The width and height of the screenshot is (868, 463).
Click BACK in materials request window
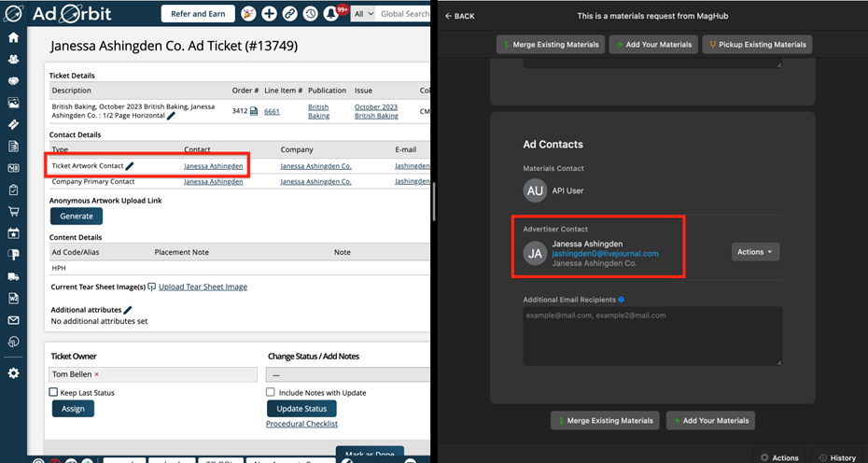(459, 16)
